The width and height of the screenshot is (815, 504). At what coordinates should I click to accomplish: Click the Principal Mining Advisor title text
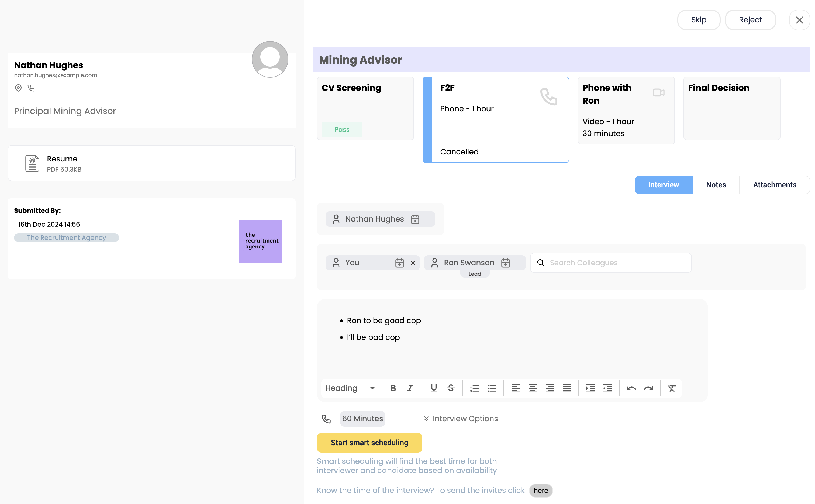click(65, 111)
